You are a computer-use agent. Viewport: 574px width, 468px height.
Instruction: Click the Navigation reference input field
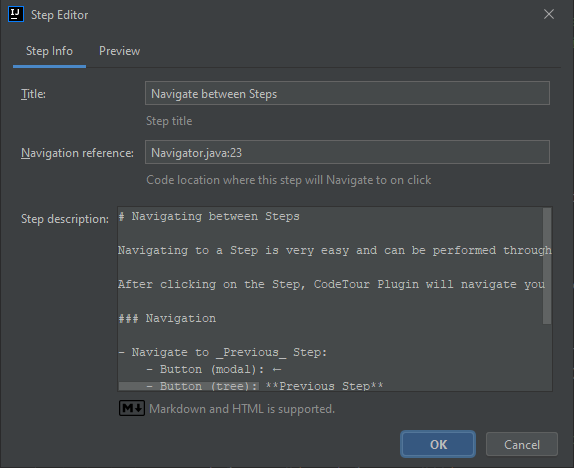347,152
